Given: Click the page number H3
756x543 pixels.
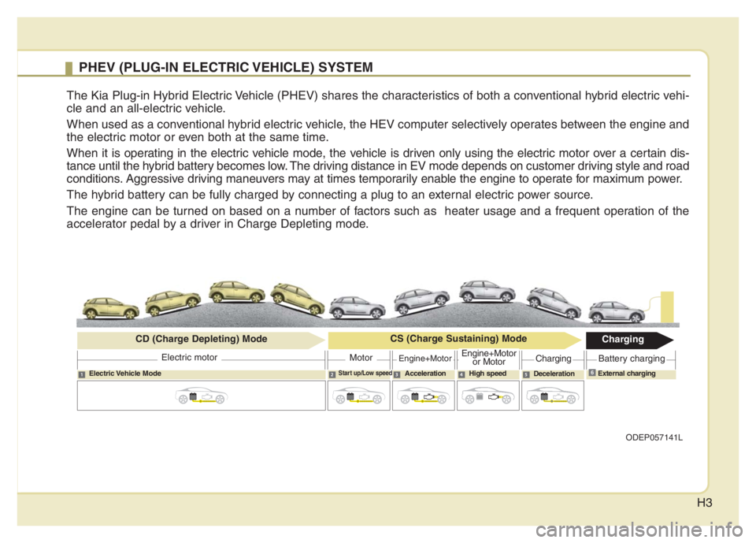Looking at the screenshot, I should pyautogui.click(x=704, y=503).
